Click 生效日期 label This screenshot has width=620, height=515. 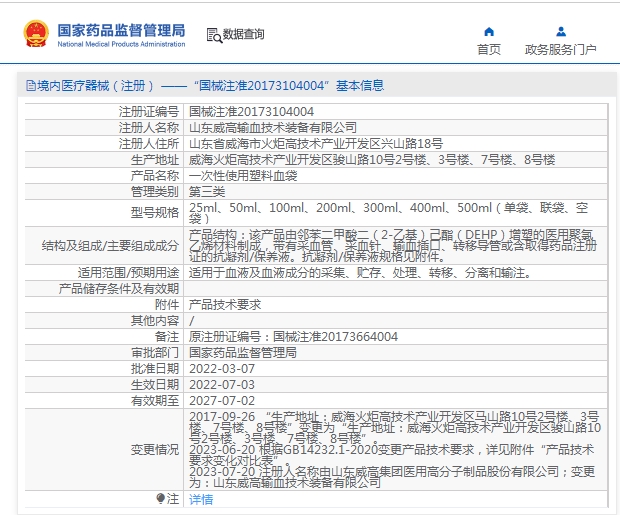coord(155,384)
